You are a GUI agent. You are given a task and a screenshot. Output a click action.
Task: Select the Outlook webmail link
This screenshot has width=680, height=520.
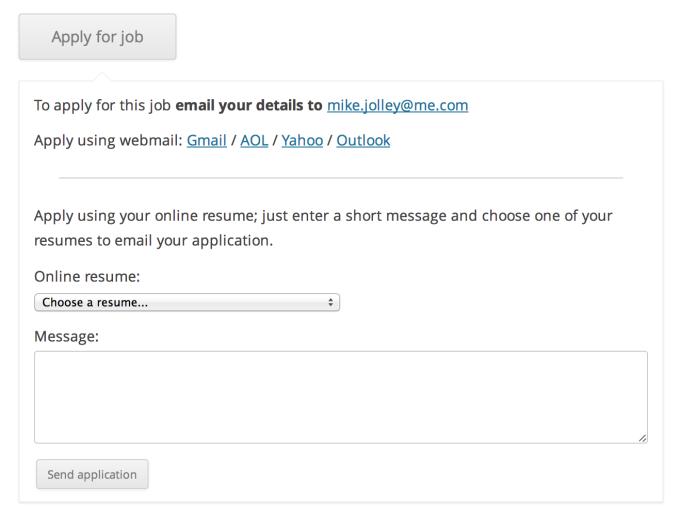pos(363,141)
